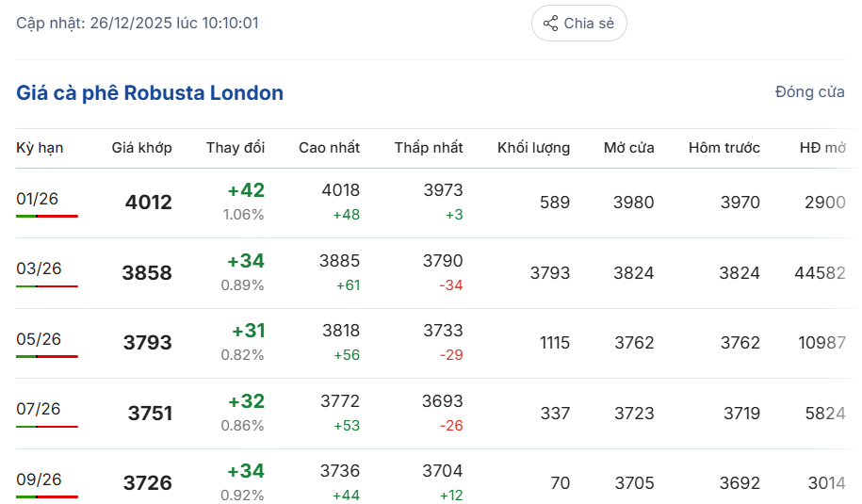The width and height of the screenshot is (862, 504).
Task: Click the HĐ mở column header
Action: [x=822, y=148]
